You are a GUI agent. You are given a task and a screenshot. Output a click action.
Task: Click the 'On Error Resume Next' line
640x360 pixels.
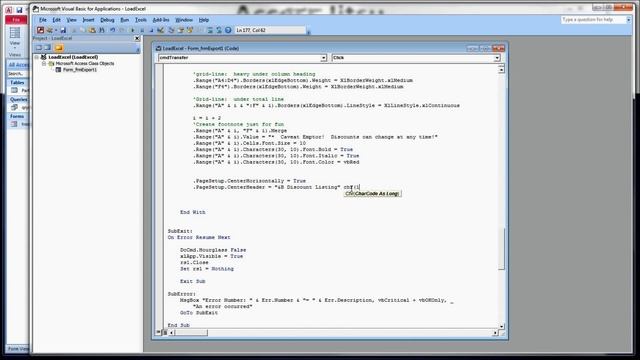coord(199,237)
